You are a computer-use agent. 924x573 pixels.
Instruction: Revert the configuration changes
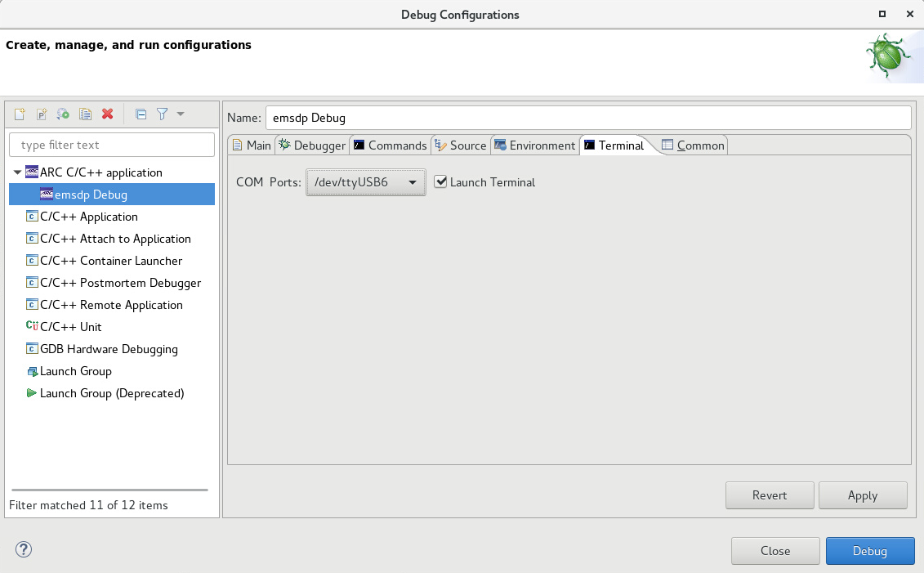coord(770,495)
